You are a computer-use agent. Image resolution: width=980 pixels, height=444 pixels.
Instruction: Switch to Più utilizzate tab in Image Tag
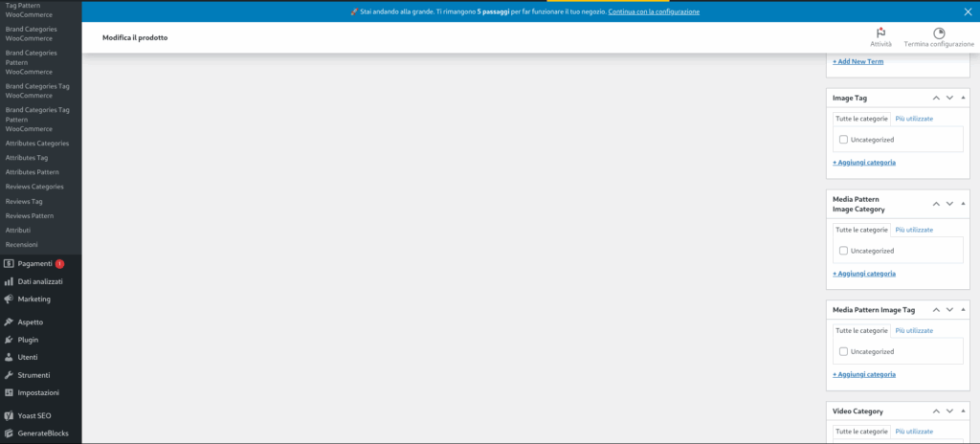click(914, 119)
